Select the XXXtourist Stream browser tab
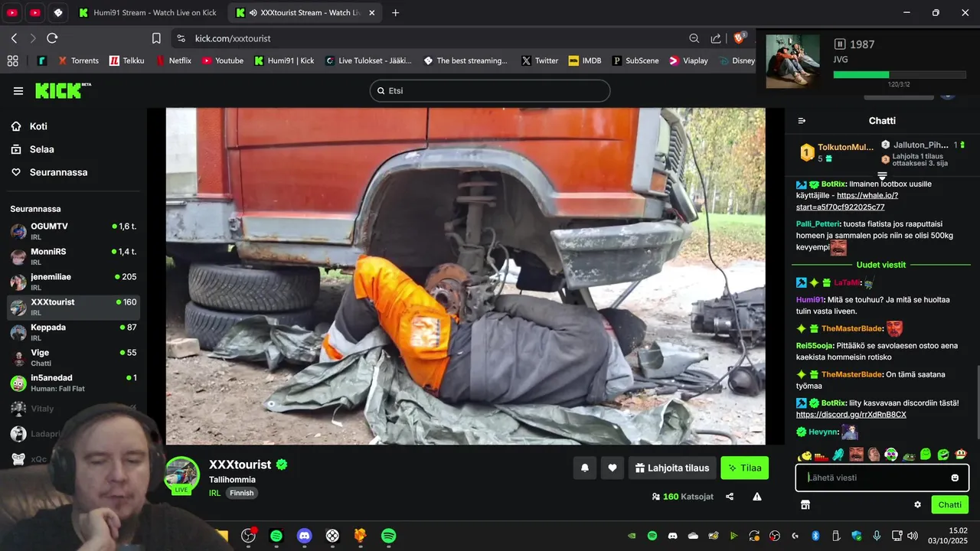The image size is (980, 551). 303,13
